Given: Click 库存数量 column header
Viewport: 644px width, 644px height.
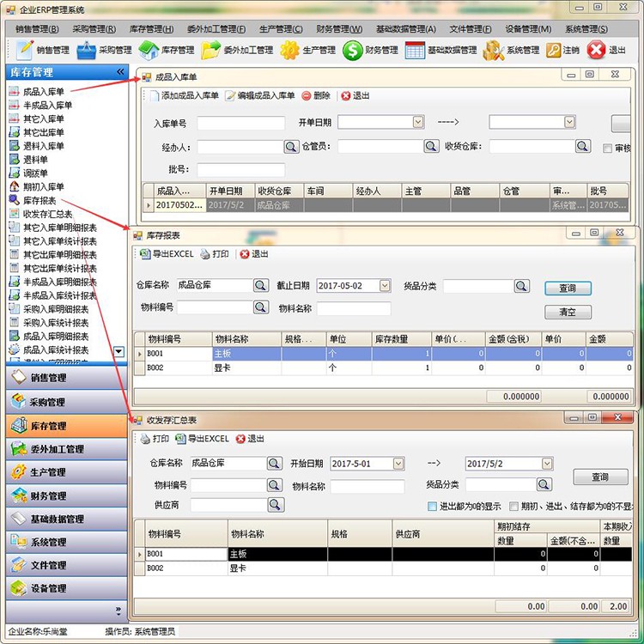Looking at the screenshot, I should 402,339.
